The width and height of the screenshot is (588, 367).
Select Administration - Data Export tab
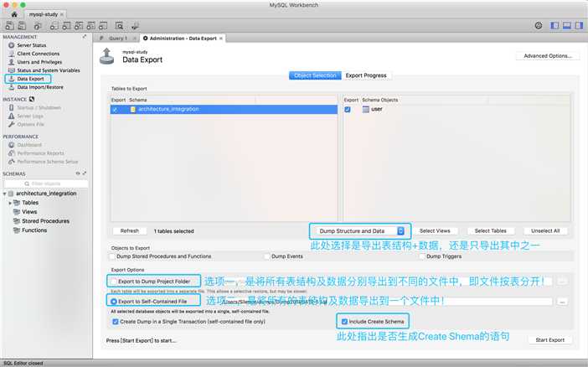coord(183,39)
